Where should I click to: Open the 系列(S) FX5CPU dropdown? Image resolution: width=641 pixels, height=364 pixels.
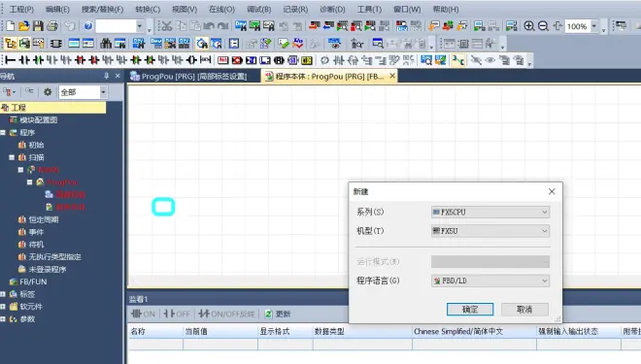490,212
